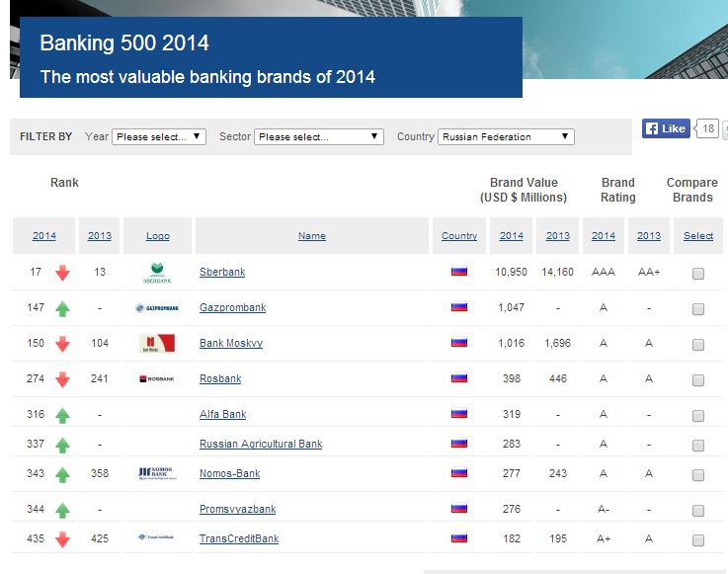The image size is (728, 574).
Task: Click the flag in Russian Agricultural Bank row
Action: click(x=459, y=444)
